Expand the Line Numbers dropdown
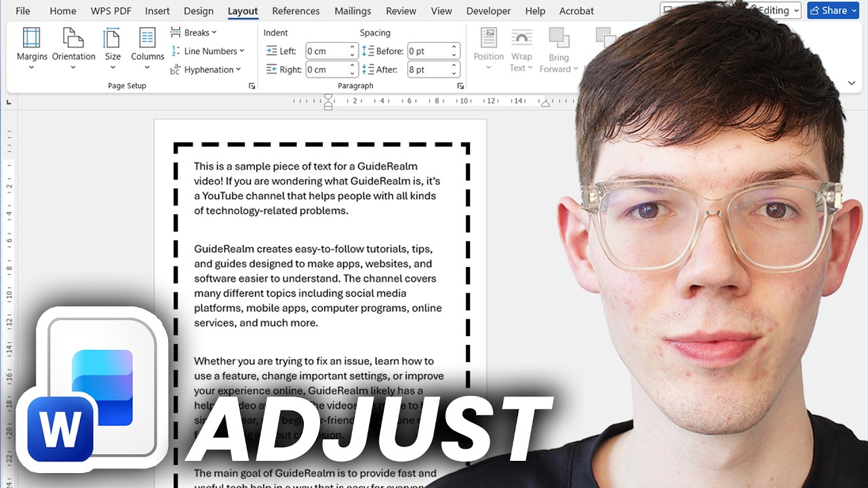This screenshot has width=868, height=488. 207,51
